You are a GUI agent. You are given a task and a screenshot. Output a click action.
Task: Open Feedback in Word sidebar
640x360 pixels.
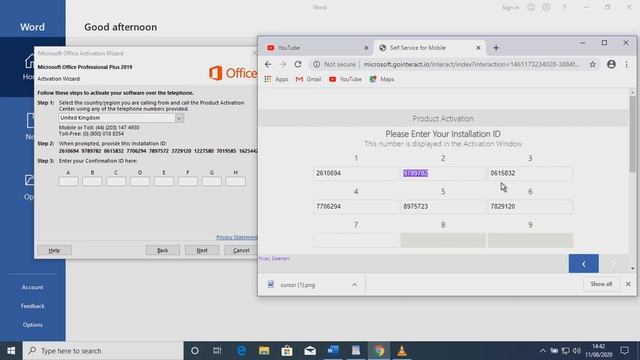click(x=33, y=306)
